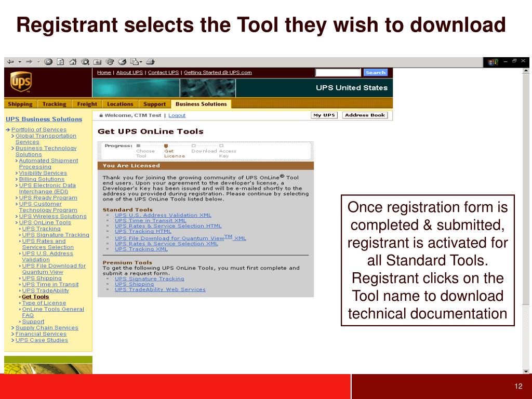Download UPS Tracking HTML tool
Image resolution: width=532 pixels, height=399 pixels.
[143, 231]
